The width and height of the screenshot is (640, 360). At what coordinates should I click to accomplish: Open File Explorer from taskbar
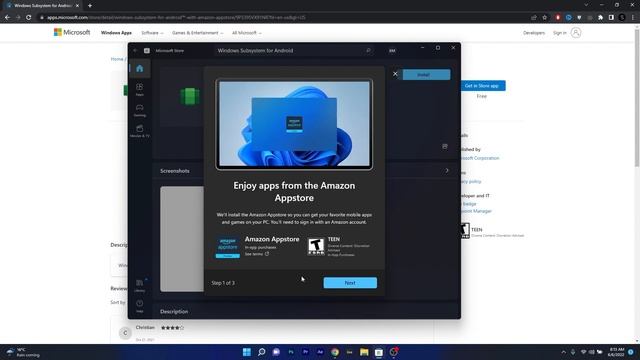pyautogui.click(x=364, y=352)
